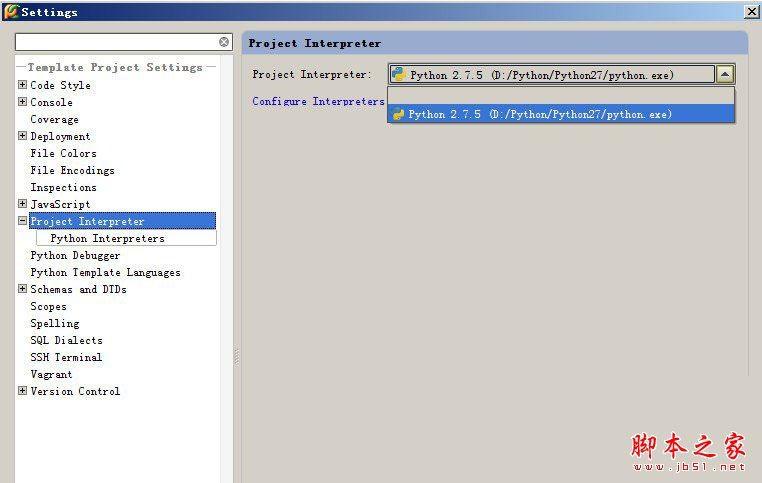Open the SSH Terminal settings page
762x483 pixels.
[66, 357]
